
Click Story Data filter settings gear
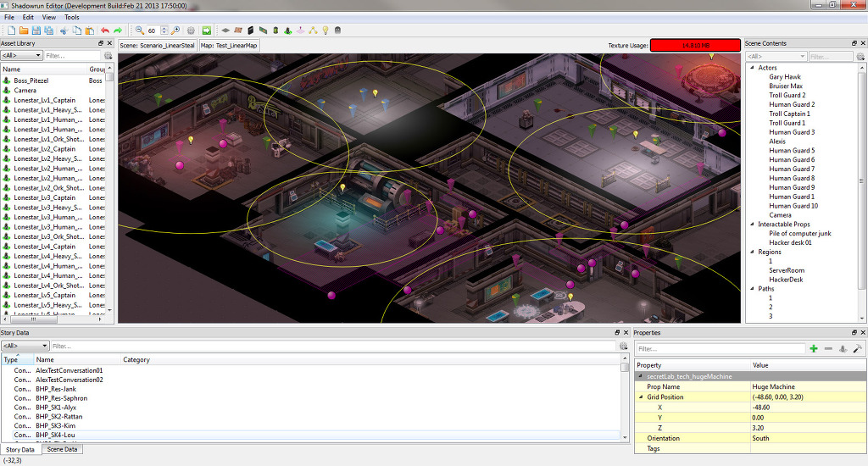[x=623, y=346]
